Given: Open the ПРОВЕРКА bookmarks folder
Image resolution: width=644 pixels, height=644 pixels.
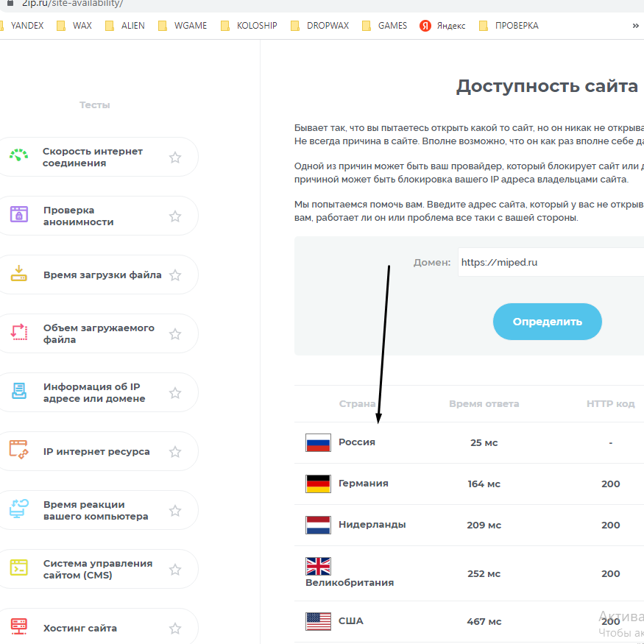Looking at the screenshot, I should click(x=509, y=26).
